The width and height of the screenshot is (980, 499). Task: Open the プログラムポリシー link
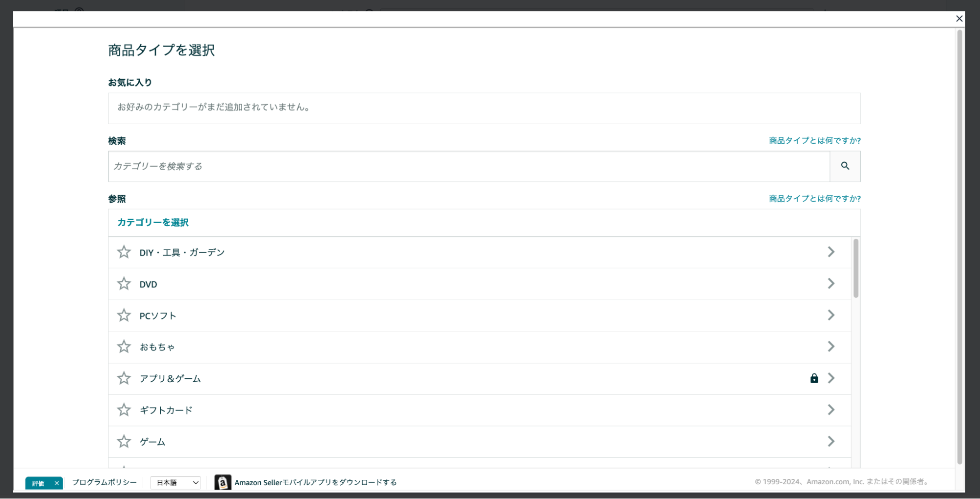point(104,482)
